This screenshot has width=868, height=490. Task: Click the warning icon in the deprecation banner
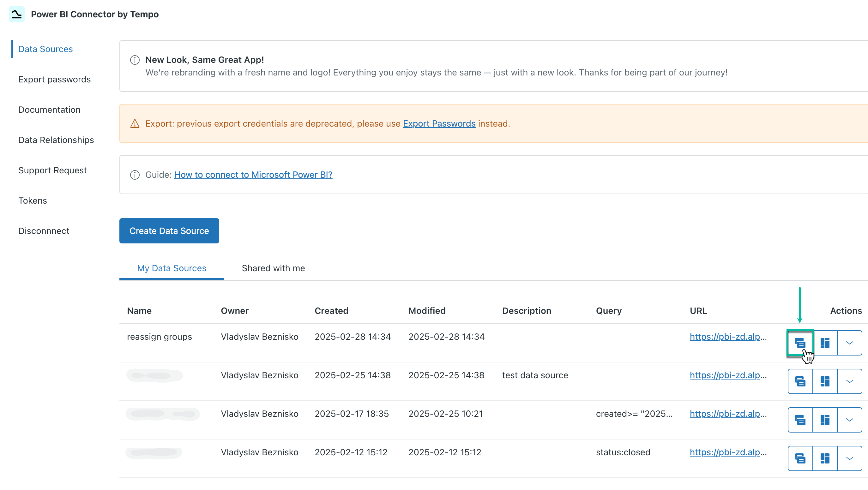click(x=135, y=123)
